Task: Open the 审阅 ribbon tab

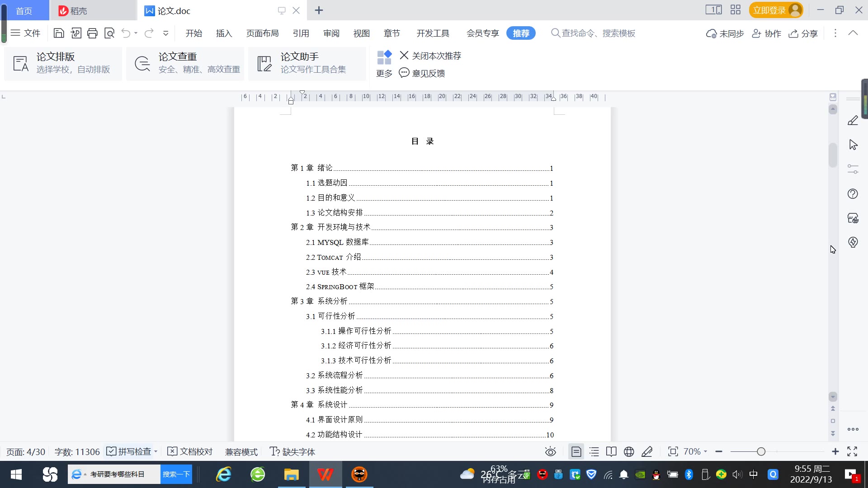Action: 331,33
